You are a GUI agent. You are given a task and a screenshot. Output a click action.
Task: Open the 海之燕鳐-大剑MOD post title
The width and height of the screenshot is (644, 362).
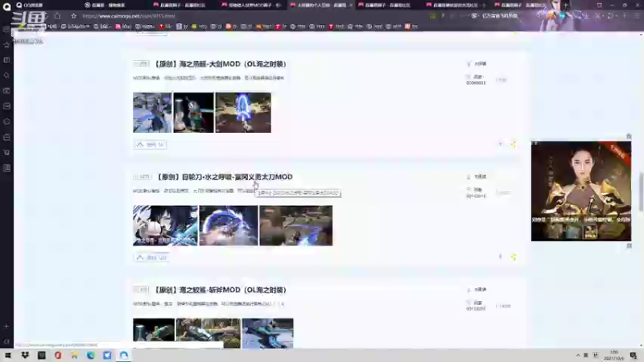tap(221, 64)
